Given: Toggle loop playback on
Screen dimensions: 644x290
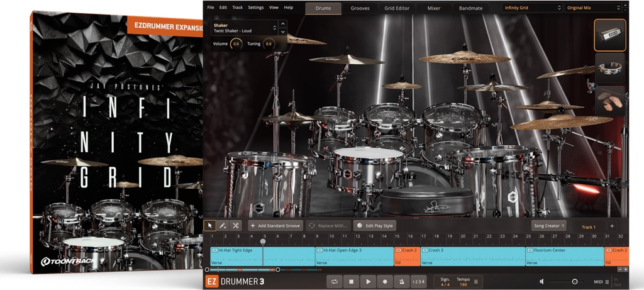Looking at the screenshot, I should pyautogui.click(x=335, y=282).
